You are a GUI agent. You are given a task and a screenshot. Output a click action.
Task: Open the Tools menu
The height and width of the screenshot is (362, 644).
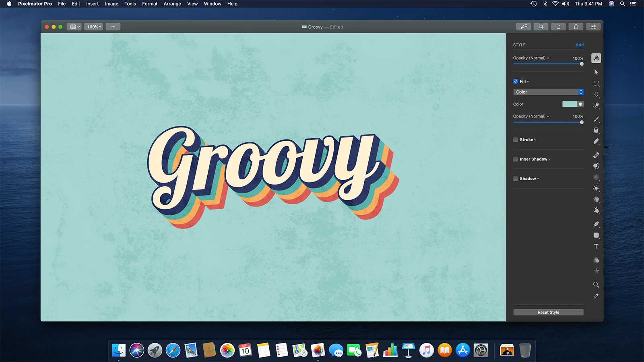[130, 4]
